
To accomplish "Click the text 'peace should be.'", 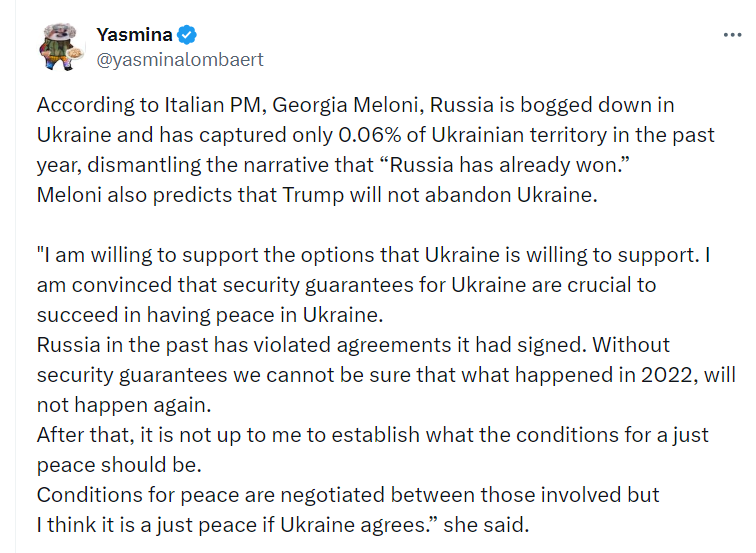I will (x=119, y=465).
